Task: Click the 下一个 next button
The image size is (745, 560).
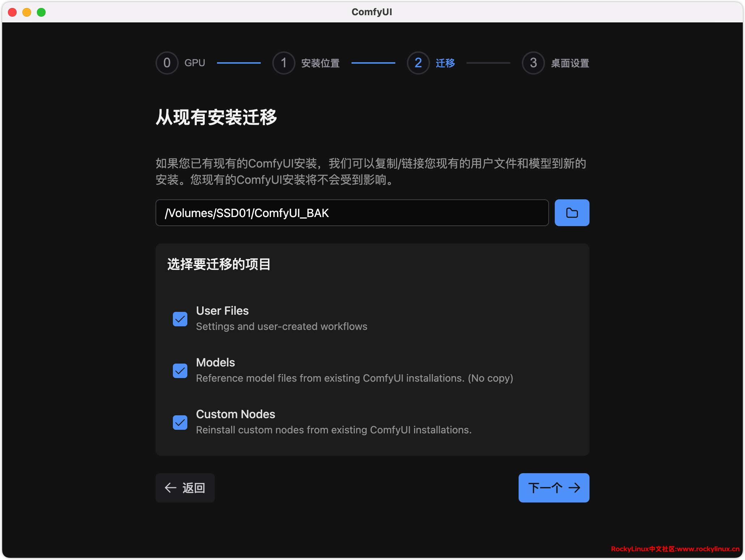Action: tap(553, 488)
